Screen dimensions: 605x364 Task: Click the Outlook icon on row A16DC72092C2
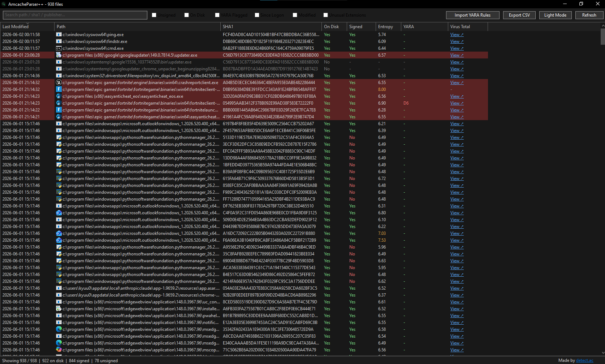tap(59, 233)
